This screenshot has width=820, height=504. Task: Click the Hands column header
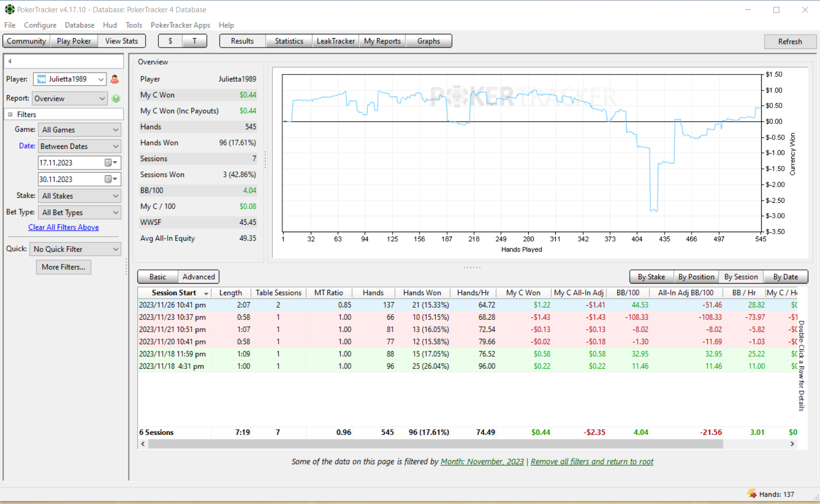click(x=373, y=292)
